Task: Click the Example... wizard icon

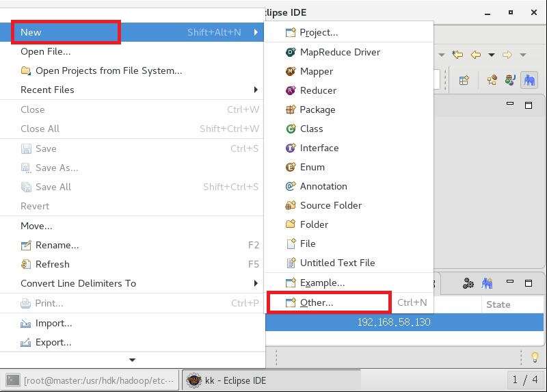Action: click(291, 283)
